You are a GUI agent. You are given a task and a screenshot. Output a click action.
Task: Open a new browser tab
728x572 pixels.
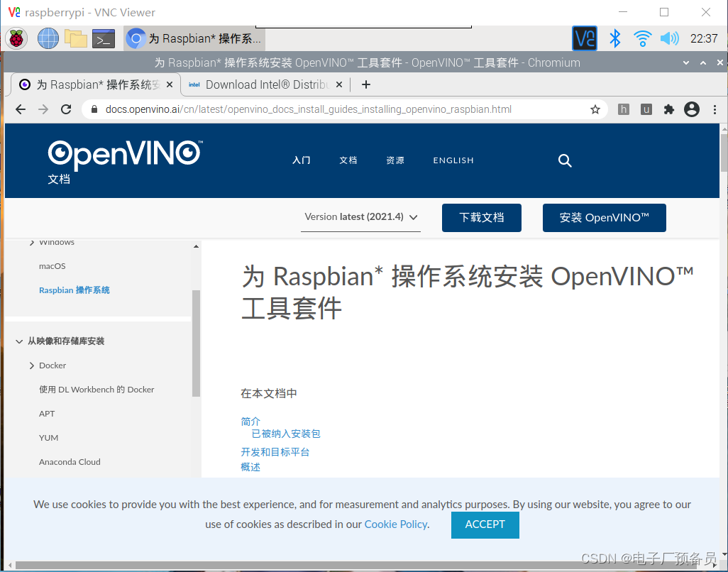366,84
